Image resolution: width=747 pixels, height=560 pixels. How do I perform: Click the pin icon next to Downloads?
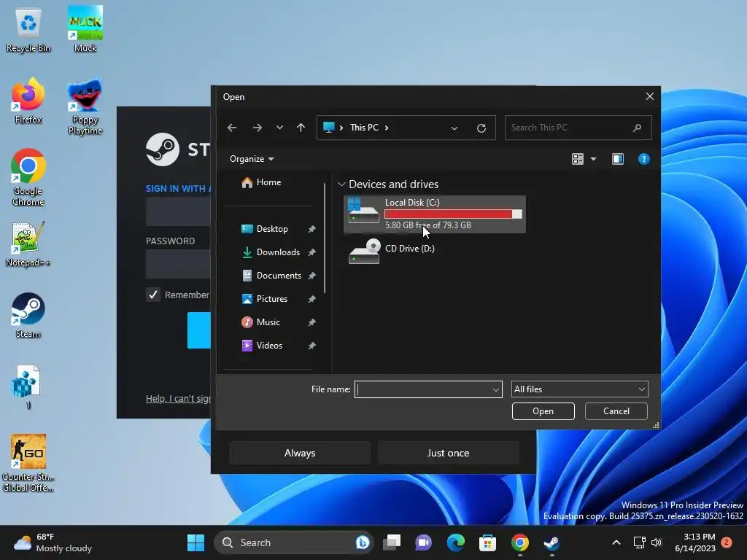311,252
